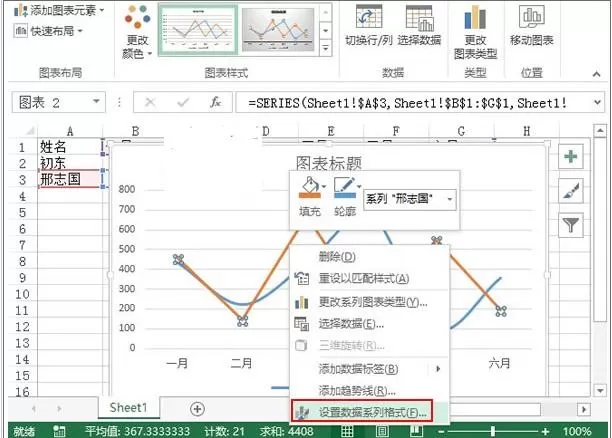Switch to Page Break Preview icon
Viewport: 612px width, 438px height.
click(x=416, y=431)
